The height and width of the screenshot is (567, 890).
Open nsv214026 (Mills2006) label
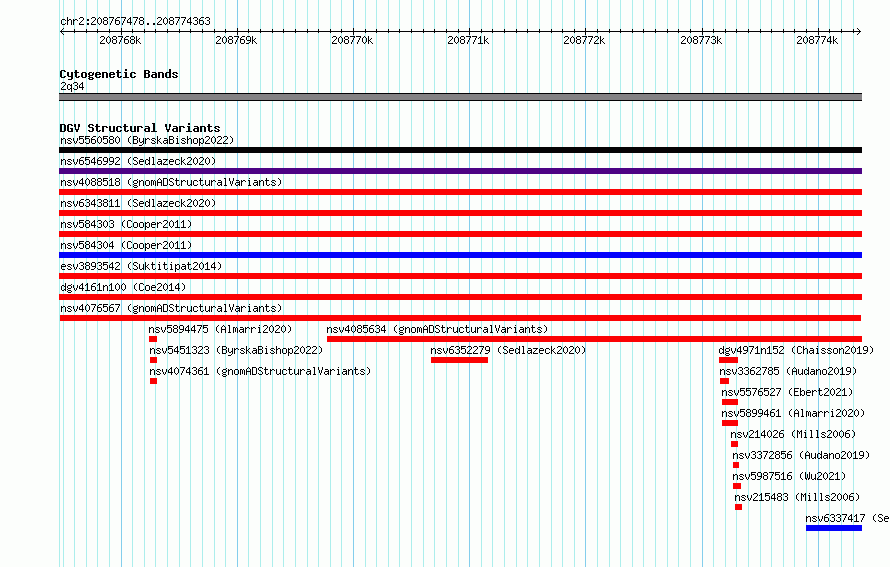click(x=793, y=434)
